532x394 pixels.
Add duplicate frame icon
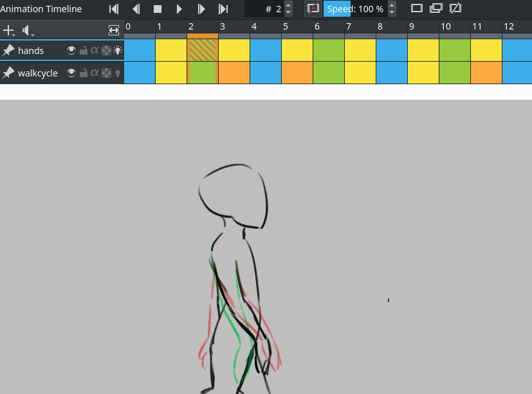(x=436, y=8)
